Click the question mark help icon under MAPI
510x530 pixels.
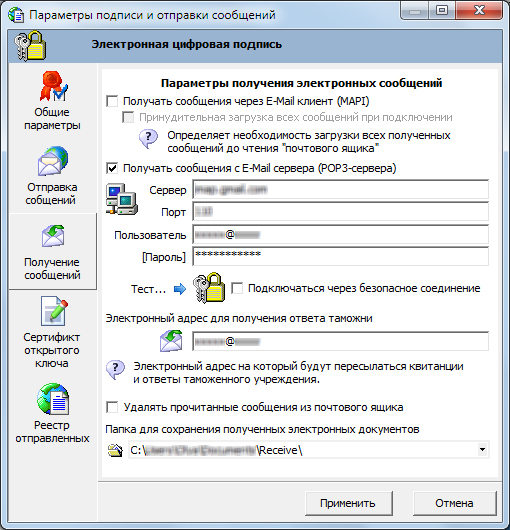pos(148,139)
